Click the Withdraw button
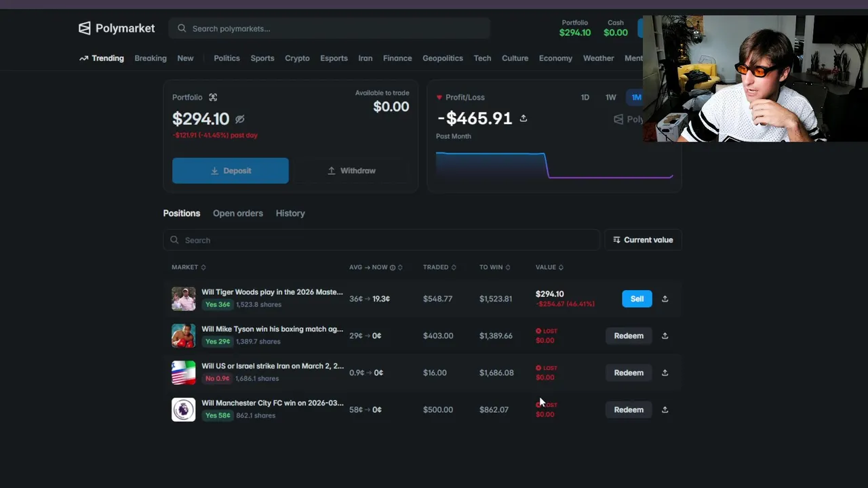Viewport: 868px width, 488px height. (x=351, y=171)
